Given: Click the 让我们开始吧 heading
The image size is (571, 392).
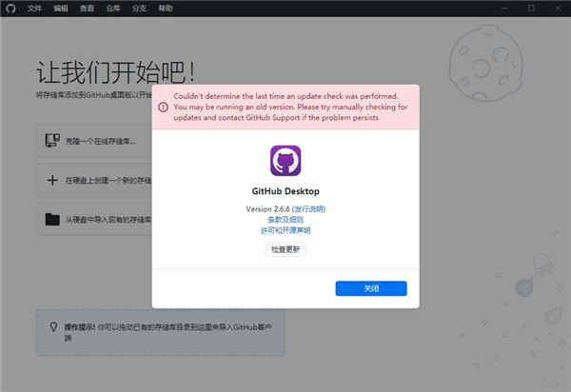Looking at the screenshot, I should [x=116, y=73].
